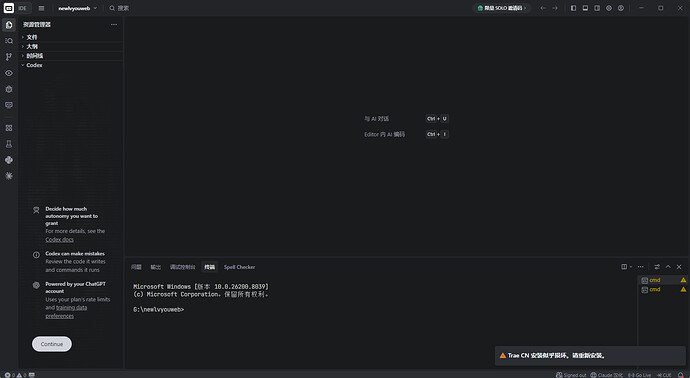Open the Codex docs link

(x=59, y=239)
